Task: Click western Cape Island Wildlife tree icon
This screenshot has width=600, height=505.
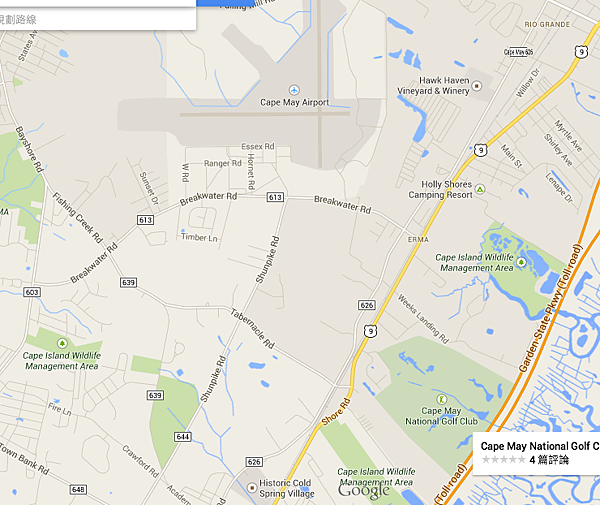Action: coord(62,343)
